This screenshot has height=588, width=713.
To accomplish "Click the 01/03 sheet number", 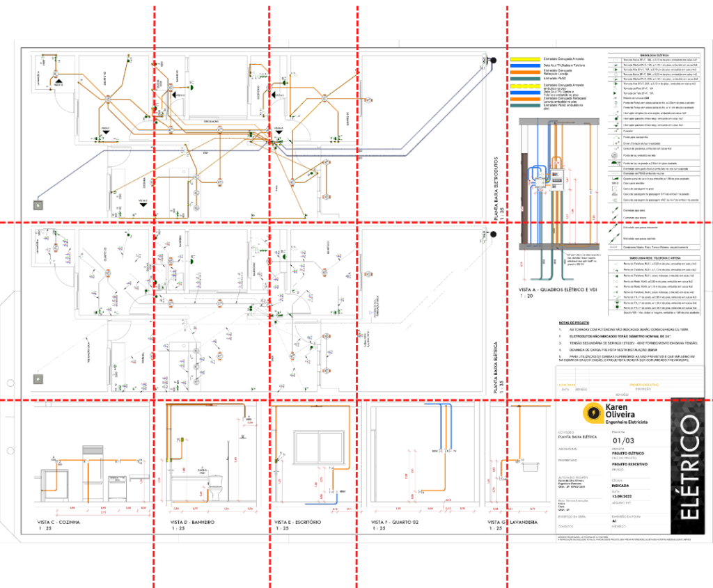I will 625,440.
